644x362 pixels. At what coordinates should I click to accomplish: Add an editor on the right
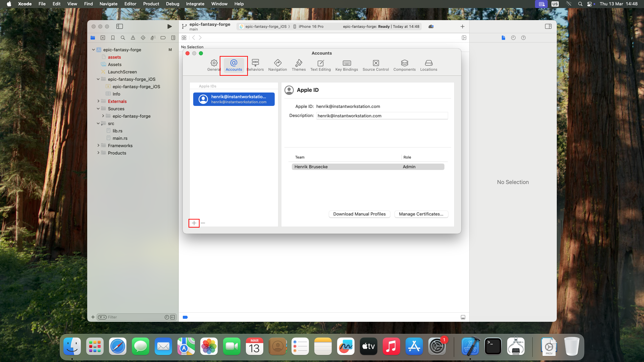coord(464,38)
